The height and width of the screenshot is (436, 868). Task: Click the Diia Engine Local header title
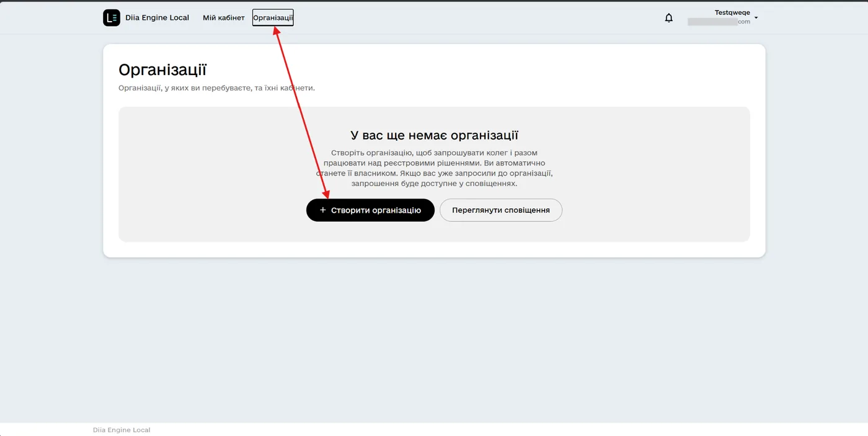(157, 18)
